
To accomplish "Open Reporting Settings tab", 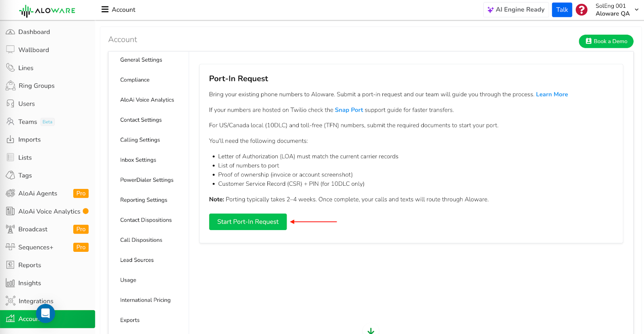I will tap(144, 200).
